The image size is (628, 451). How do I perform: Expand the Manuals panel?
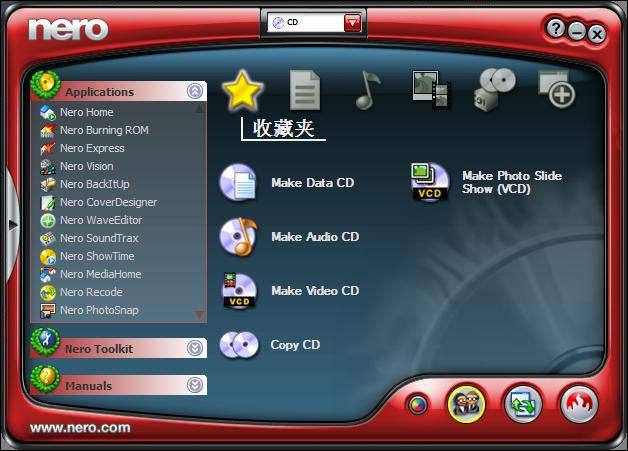coord(195,386)
